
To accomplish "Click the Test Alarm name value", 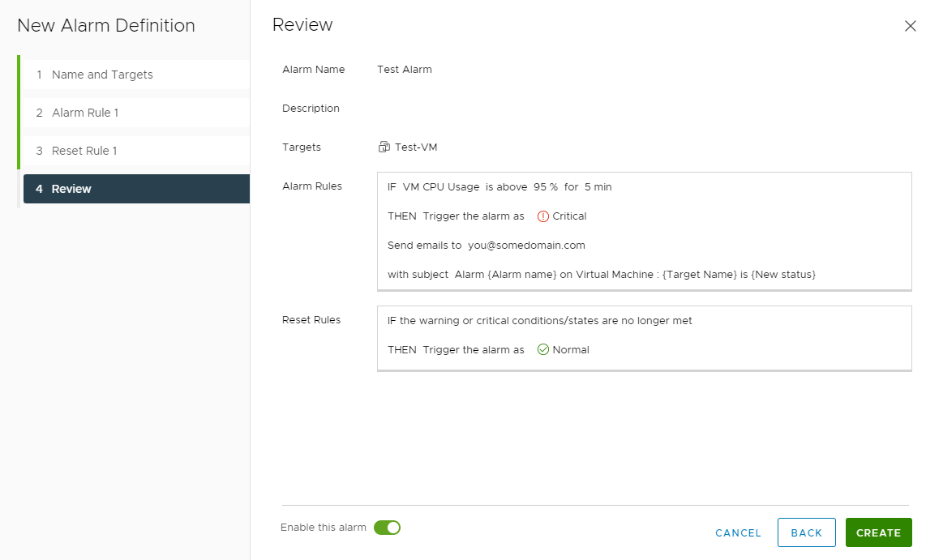I will [405, 69].
